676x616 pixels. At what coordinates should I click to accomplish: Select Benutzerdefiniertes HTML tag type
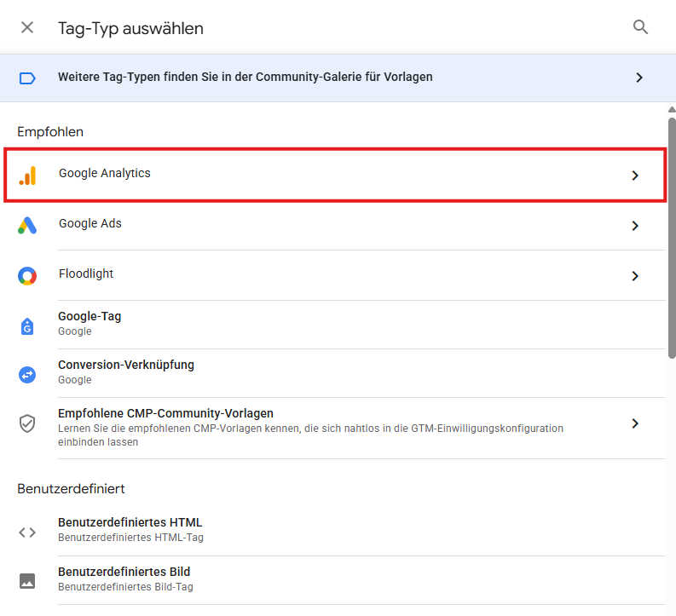(333, 530)
